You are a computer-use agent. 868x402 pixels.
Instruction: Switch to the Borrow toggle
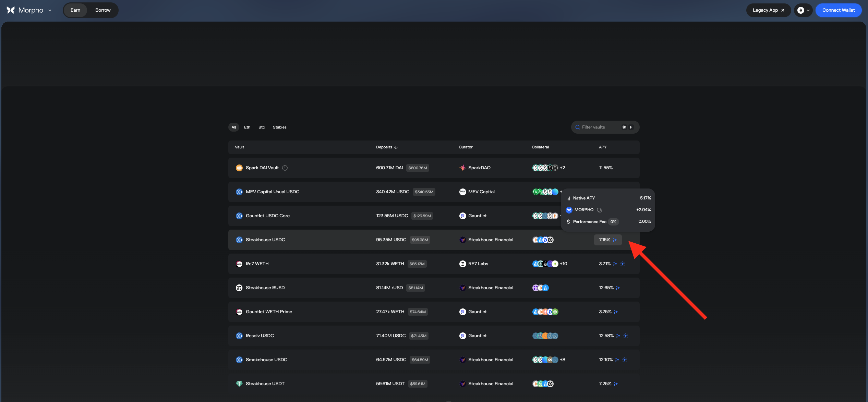click(103, 10)
